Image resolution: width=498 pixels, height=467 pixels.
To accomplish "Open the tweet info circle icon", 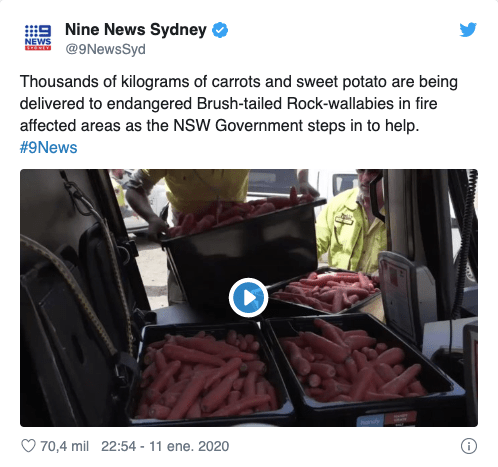I will pyautogui.click(x=469, y=446).
